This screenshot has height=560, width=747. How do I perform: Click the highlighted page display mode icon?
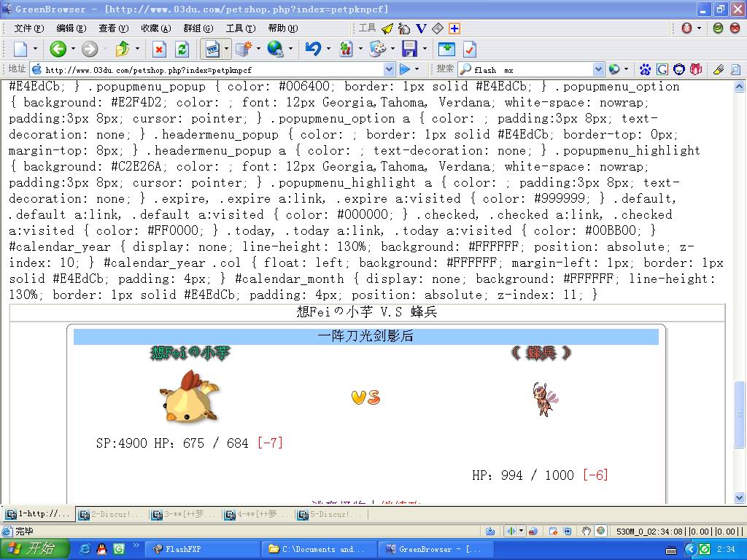coord(212,49)
